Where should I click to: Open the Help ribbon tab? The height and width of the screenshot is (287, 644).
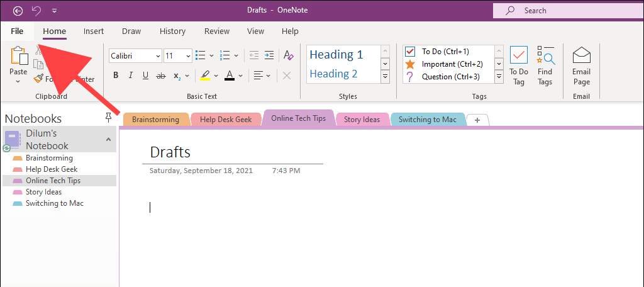[x=290, y=31]
